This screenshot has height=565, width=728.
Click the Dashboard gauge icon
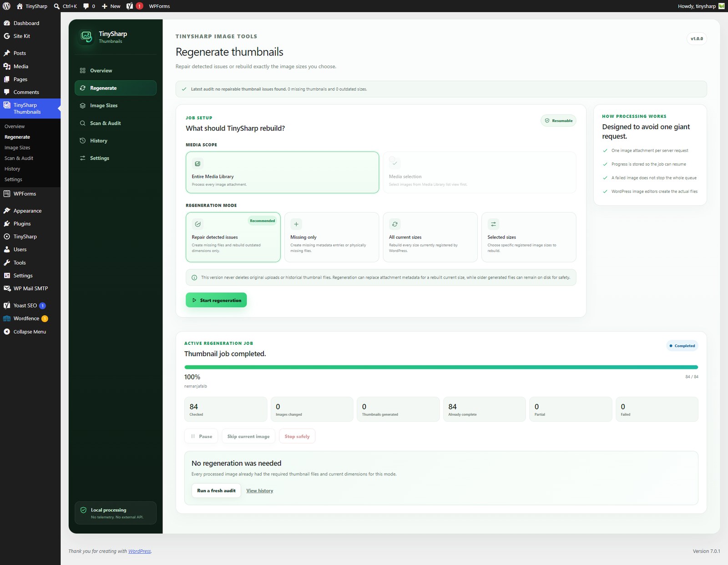coord(7,23)
